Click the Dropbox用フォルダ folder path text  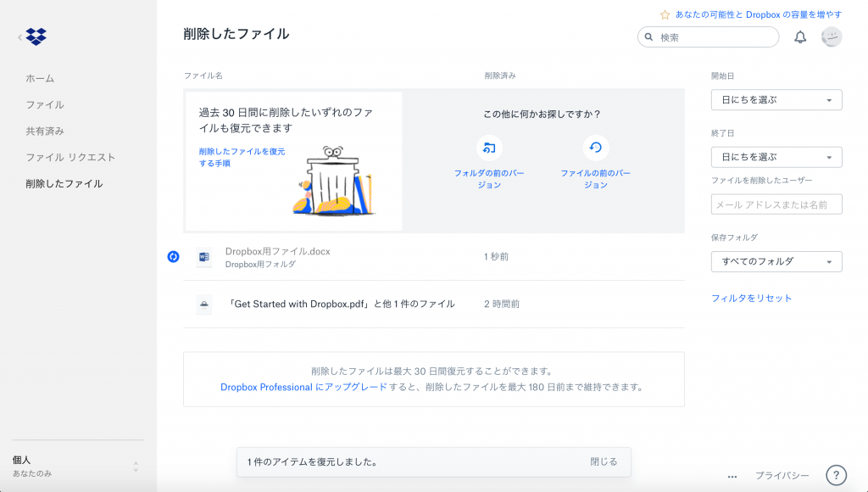(260, 265)
